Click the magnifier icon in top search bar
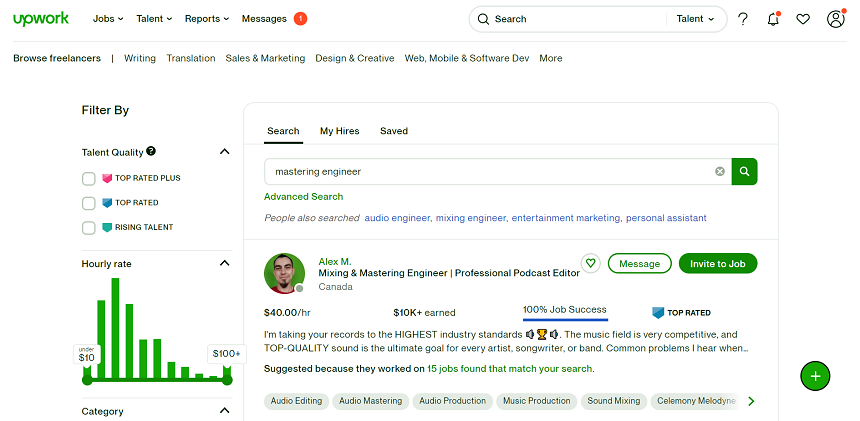Viewport: 860px width, 421px height. 483,19
